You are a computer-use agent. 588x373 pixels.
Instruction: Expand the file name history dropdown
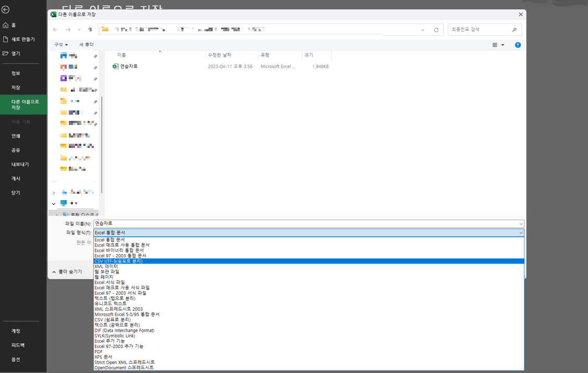[x=521, y=224]
